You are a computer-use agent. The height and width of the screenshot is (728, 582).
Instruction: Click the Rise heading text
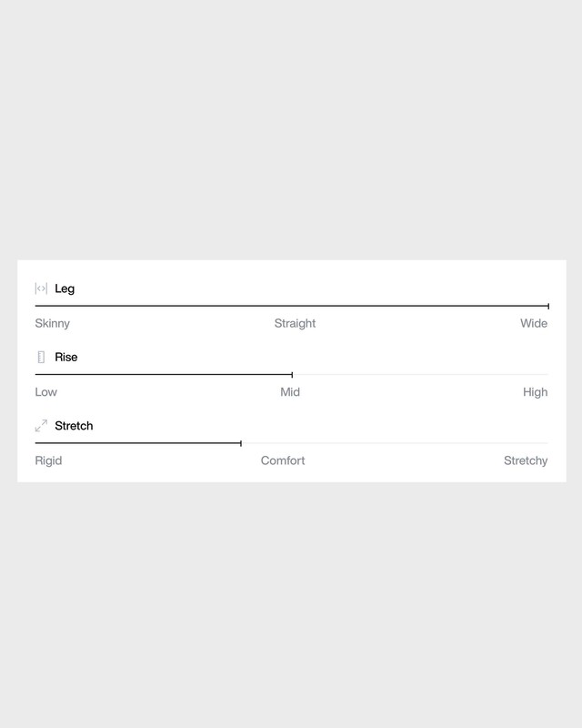pos(66,358)
